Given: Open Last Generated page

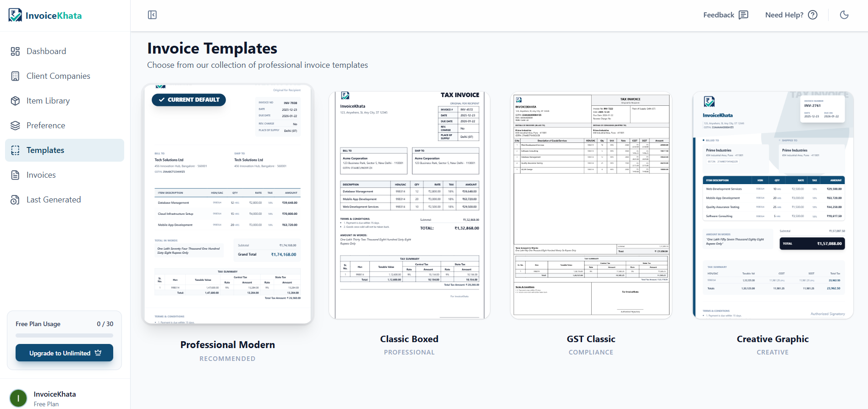Looking at the screenshot, I should pos(65,200).
